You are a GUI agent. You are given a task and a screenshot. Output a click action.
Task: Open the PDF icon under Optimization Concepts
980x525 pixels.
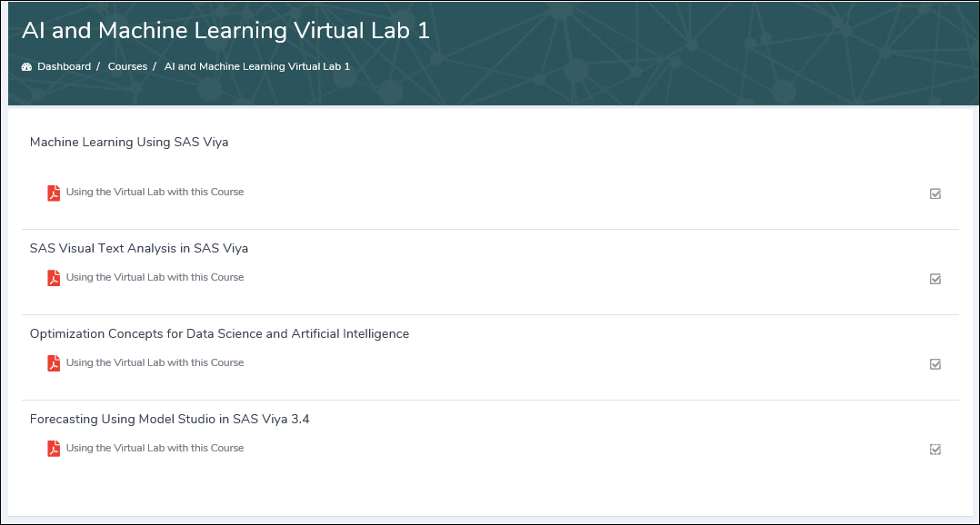click(x=54, y=363)
